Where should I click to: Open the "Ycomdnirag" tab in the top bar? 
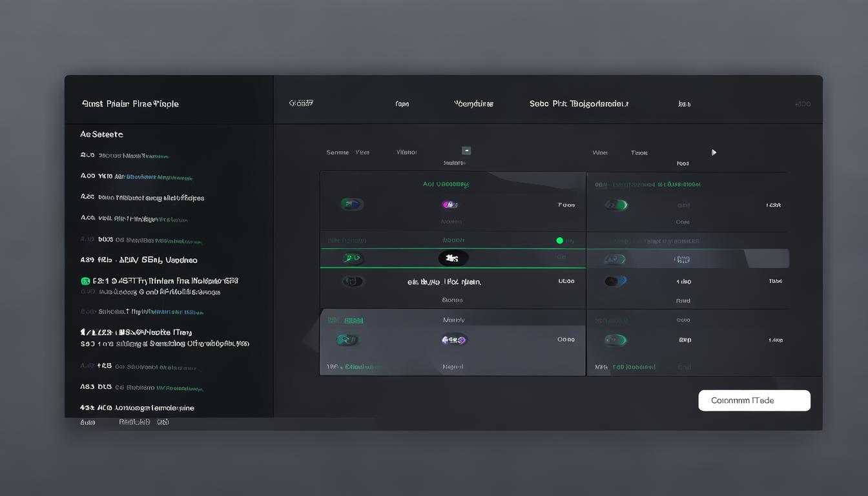pyautogui.click(x=473, y=103)
